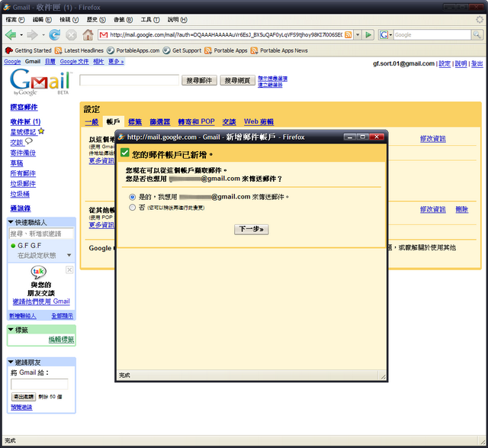Switch to the 轉寄和 POP tab
The height and width of the screenshot is (448, 488).
click(x=197, y=121)
